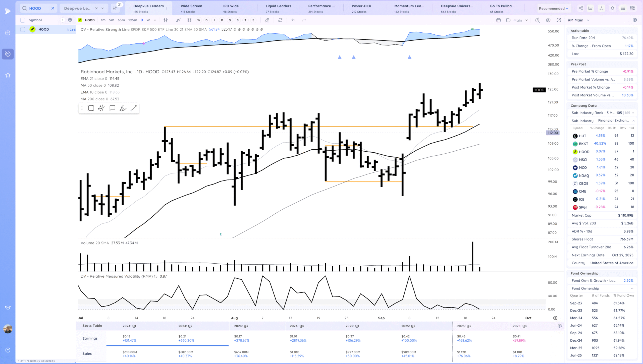Check the HOOD row checkbox

pyautogui.click(x=23, y=29)
